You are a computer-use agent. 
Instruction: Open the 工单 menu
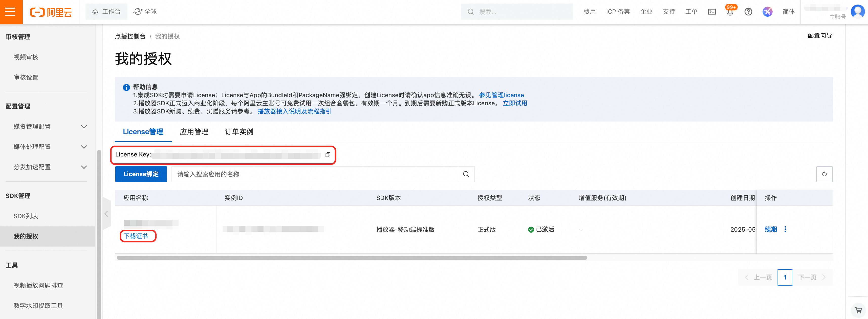click(x=691, y=12)
